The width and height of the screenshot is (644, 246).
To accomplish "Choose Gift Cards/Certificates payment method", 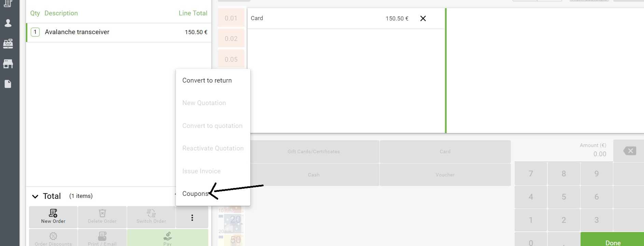I will coord(314,151).
